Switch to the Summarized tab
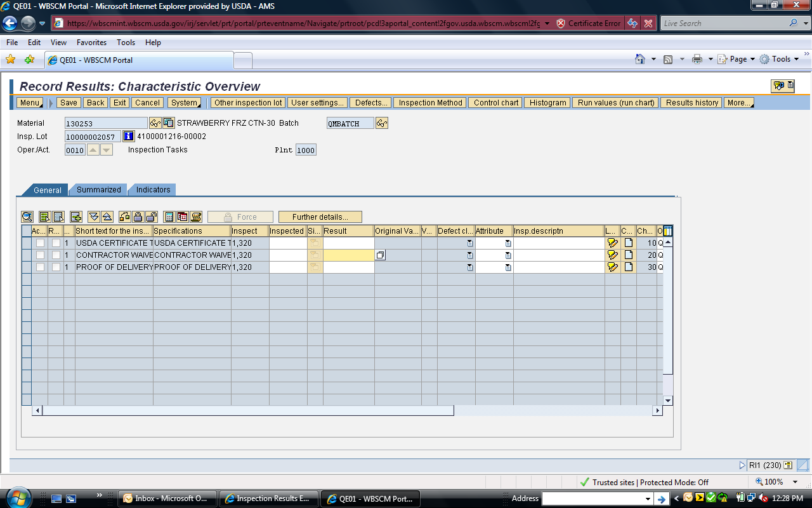This screenshot has width=812, height=508. pyautogui.click(x=98, y=190)
